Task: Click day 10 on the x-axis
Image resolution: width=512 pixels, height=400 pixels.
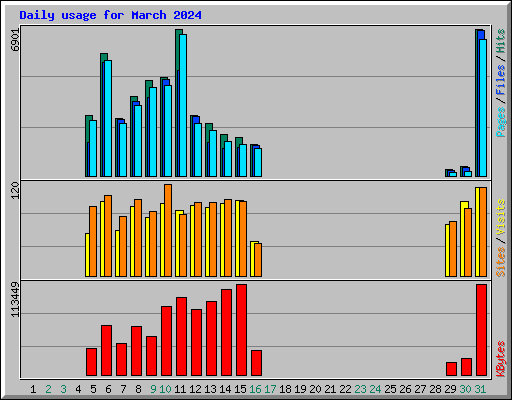Action: [x=165, y=389]
